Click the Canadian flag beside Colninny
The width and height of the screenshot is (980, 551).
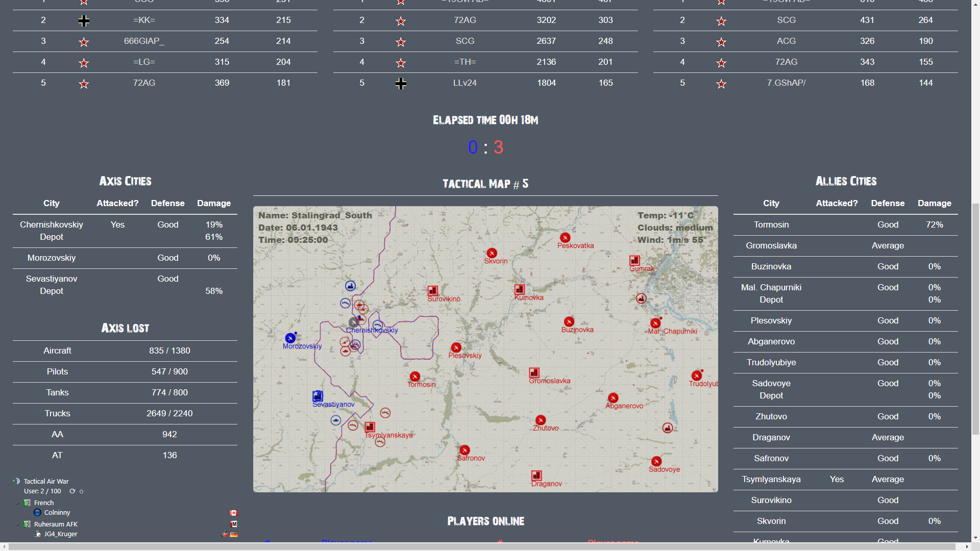click(234, 513)
